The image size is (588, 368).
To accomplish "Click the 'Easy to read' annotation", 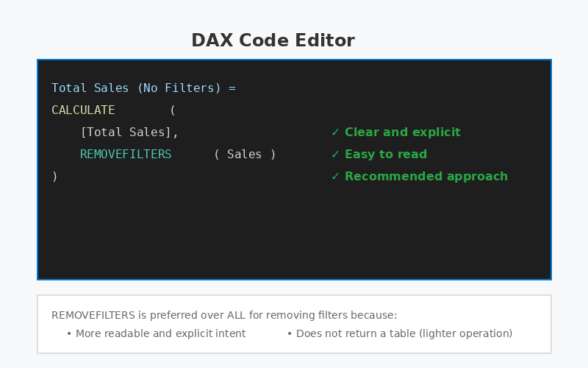I will coord(379,155).
